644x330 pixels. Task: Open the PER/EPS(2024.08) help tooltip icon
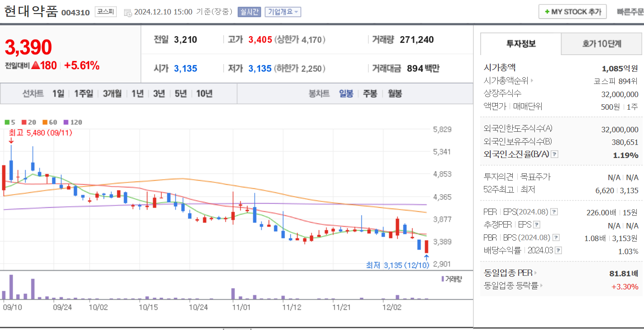pyautogui.click(x=554, y=212)
